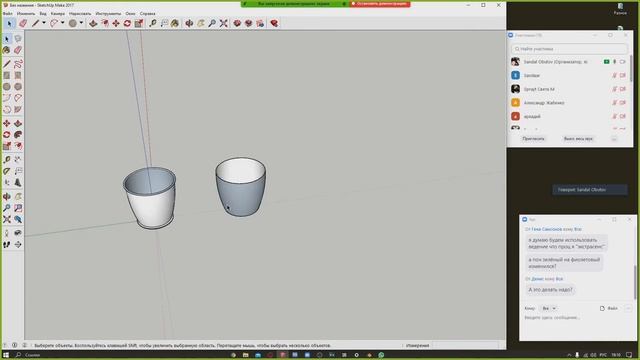Toggle Sandal Obukov's microphone icon
640x360 pixels.
click(x=615, y=62)
